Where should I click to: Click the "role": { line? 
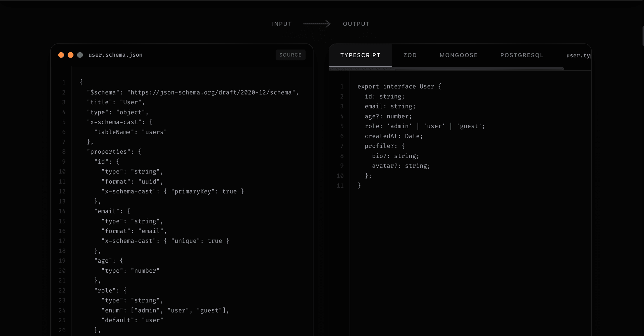(110, 290)
